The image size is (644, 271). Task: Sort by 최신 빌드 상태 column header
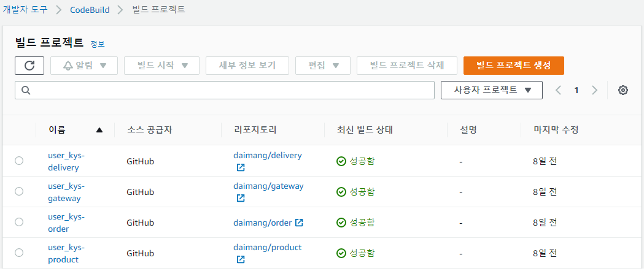(365, 131)
